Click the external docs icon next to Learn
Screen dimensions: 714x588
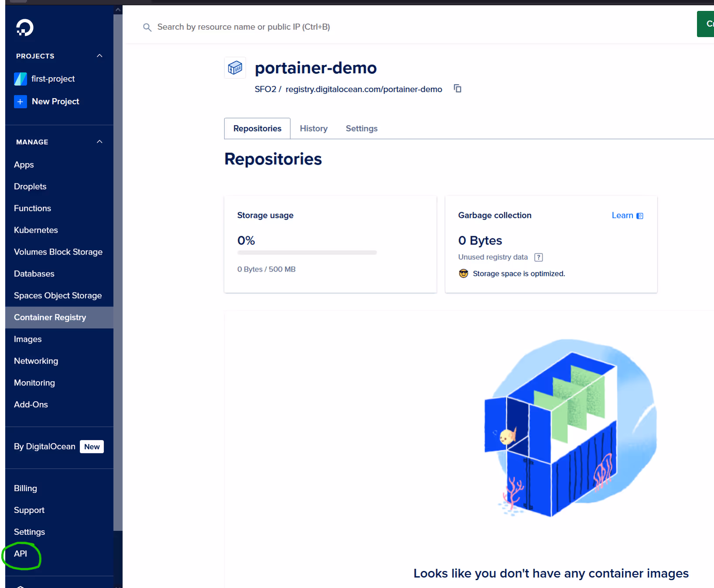coord(640,216)
